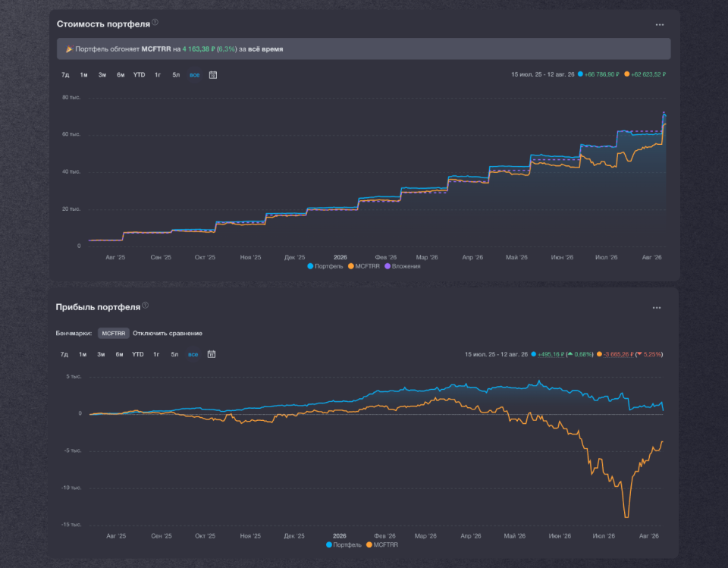The height and width of the screenshot is (568, 728).
Task: Select YTD range in value chart
Action: tap(140, 75)
